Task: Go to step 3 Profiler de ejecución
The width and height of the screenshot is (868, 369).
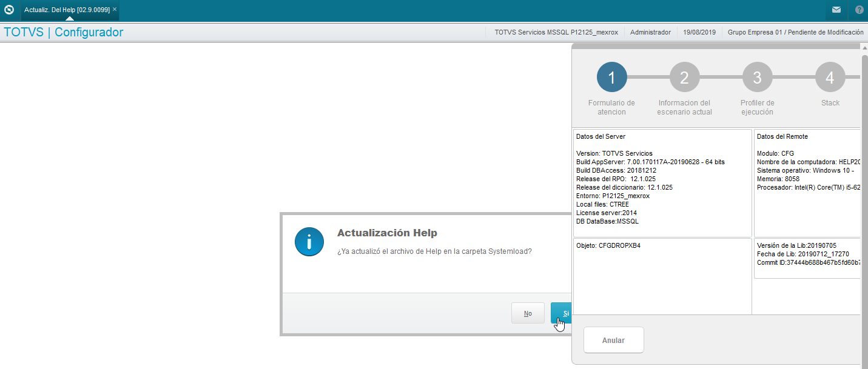Action: coord(757,78)
